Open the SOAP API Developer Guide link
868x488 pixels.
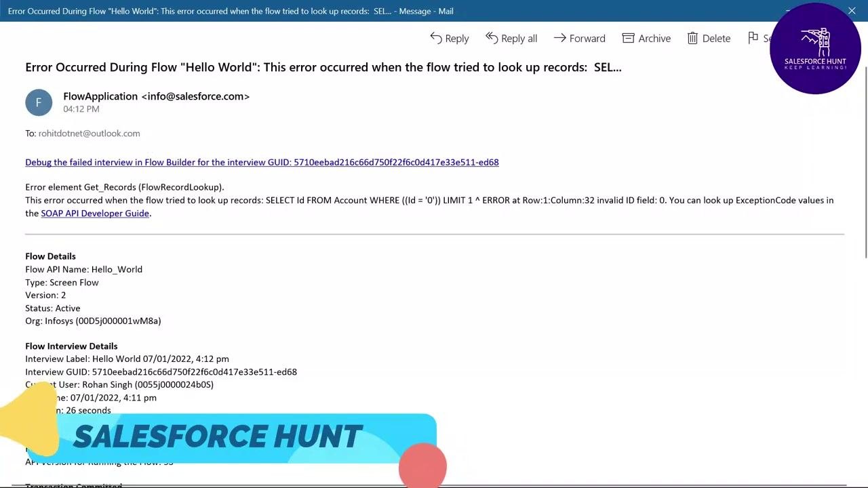tap(95, 213)
